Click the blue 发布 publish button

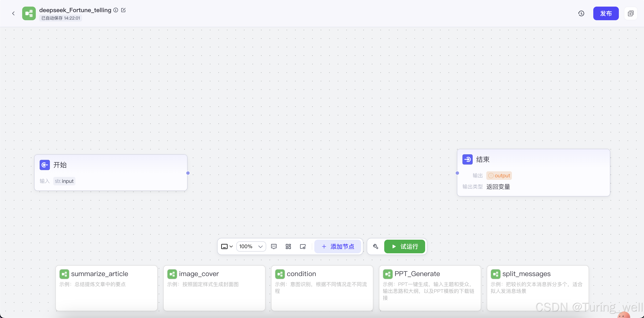point(606,13)
